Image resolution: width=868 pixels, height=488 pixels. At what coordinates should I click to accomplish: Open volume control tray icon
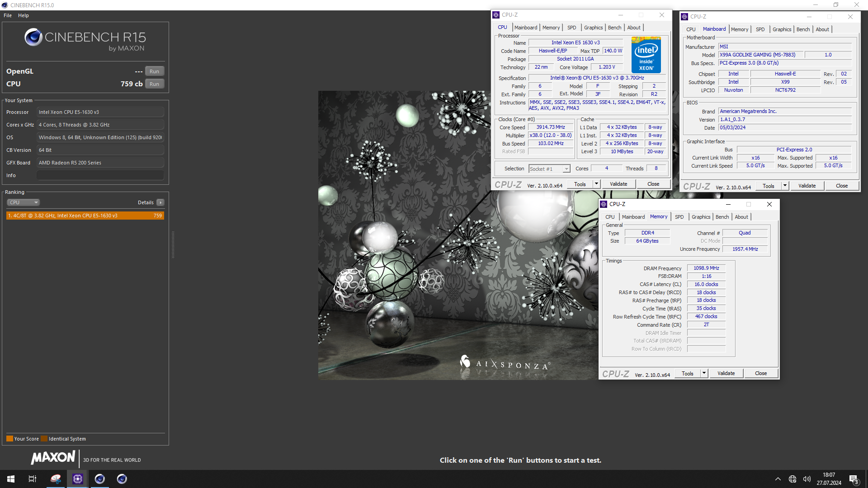coord(807,479)
